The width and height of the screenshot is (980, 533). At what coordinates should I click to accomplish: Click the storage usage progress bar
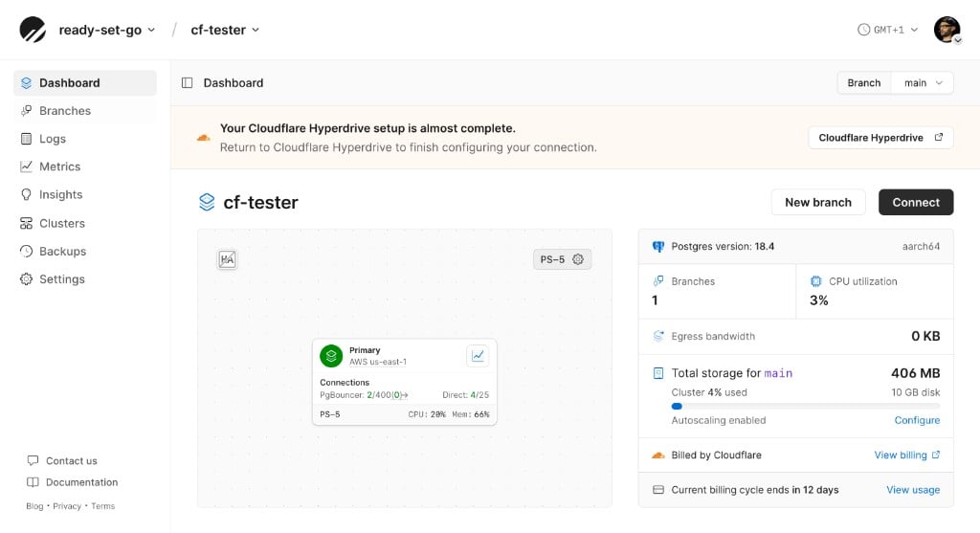click(806, 406)
